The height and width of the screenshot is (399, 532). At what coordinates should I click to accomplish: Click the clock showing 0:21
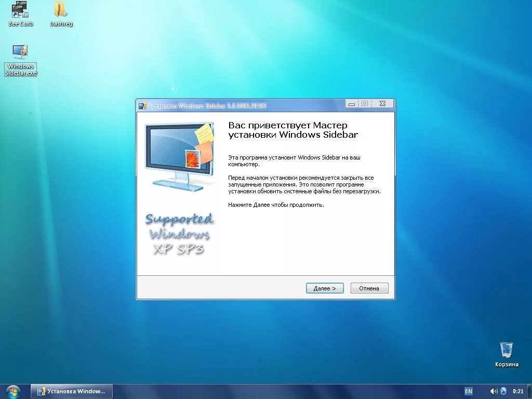click(x=518, y=391)
